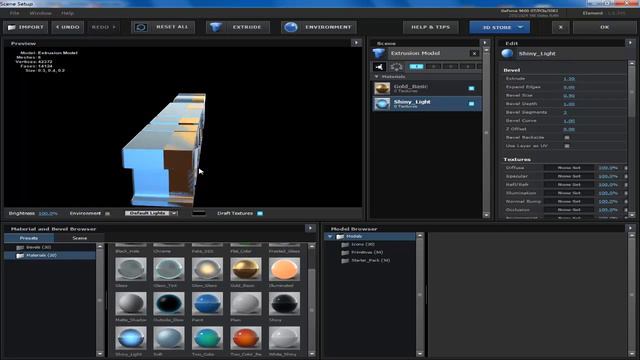This screenshot has width=640, height=360.
Task: Open the Environment settings
Action: pos(319,27)
